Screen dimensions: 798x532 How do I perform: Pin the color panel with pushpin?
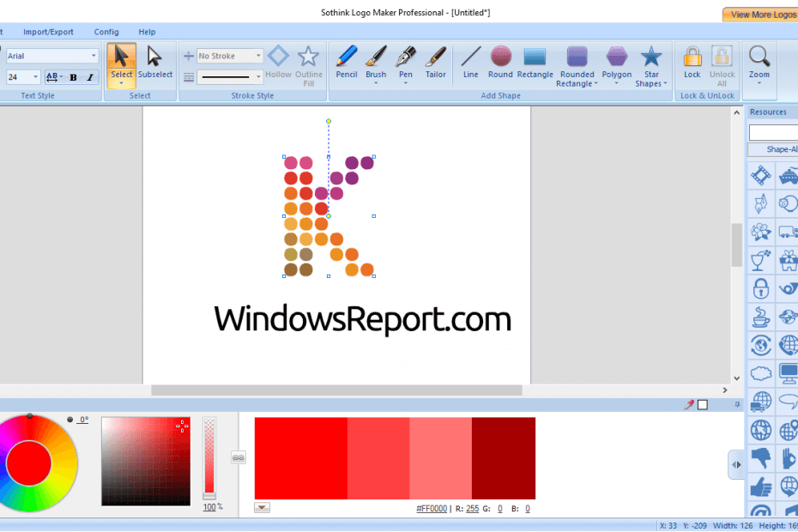[737, 405]
